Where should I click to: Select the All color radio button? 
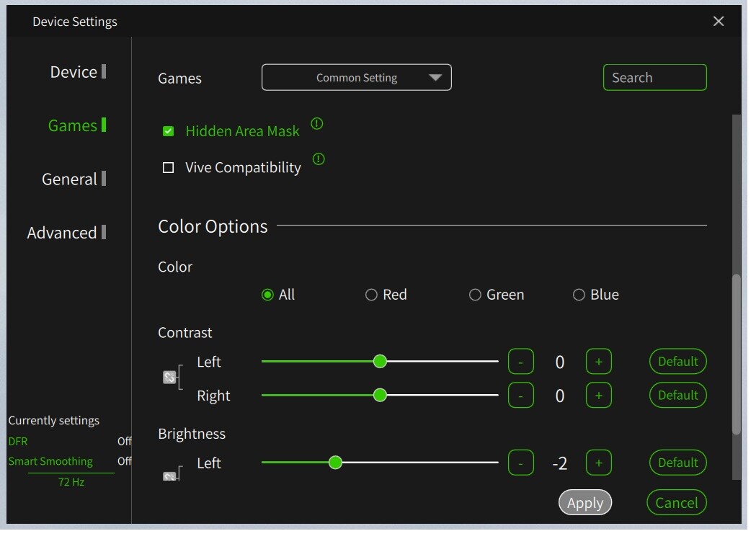(267, 295)
